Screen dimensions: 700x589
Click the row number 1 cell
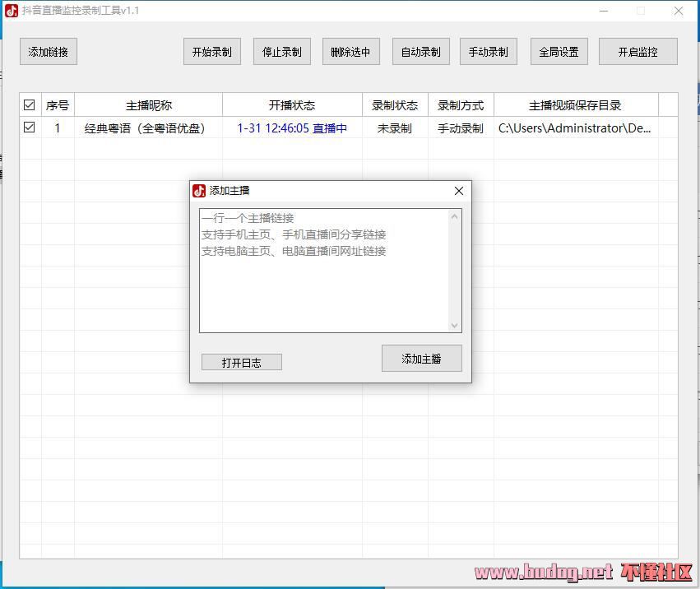[58, 128]
